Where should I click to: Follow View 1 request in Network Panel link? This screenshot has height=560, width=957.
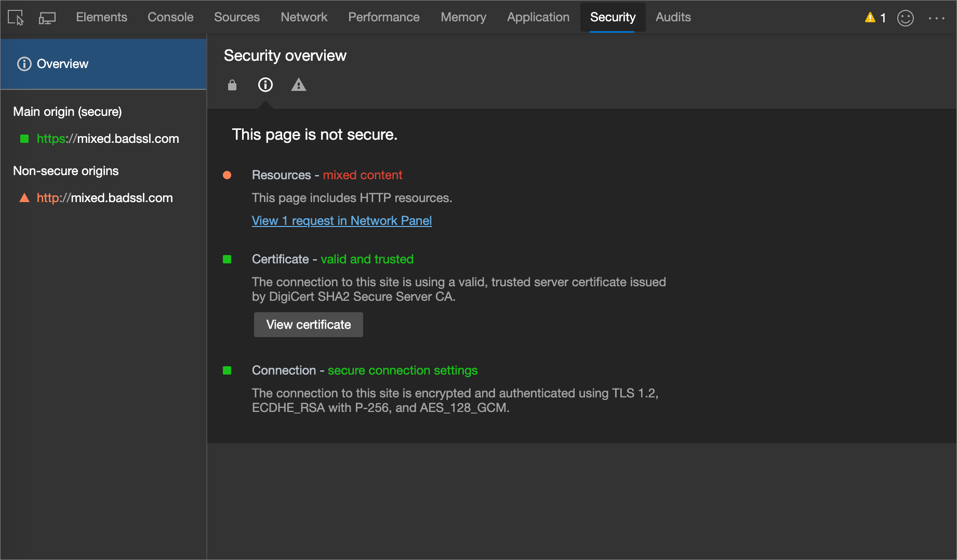coord(341,221)
